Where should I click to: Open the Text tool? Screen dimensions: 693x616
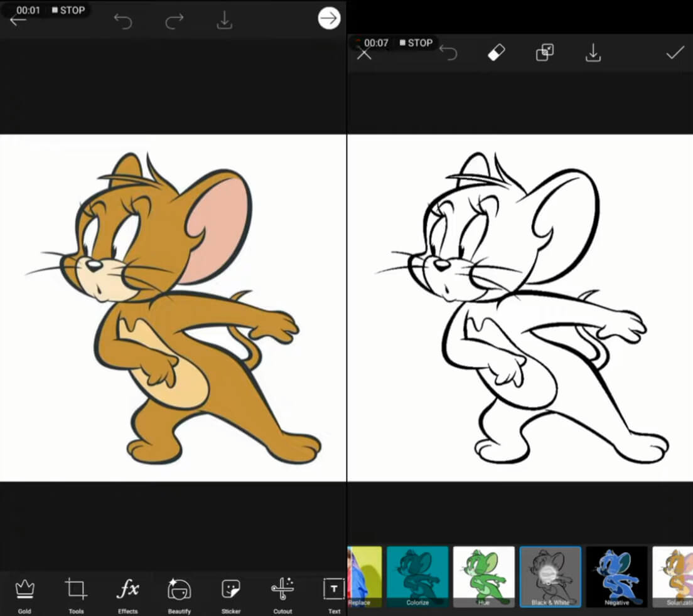coord(334,596)
